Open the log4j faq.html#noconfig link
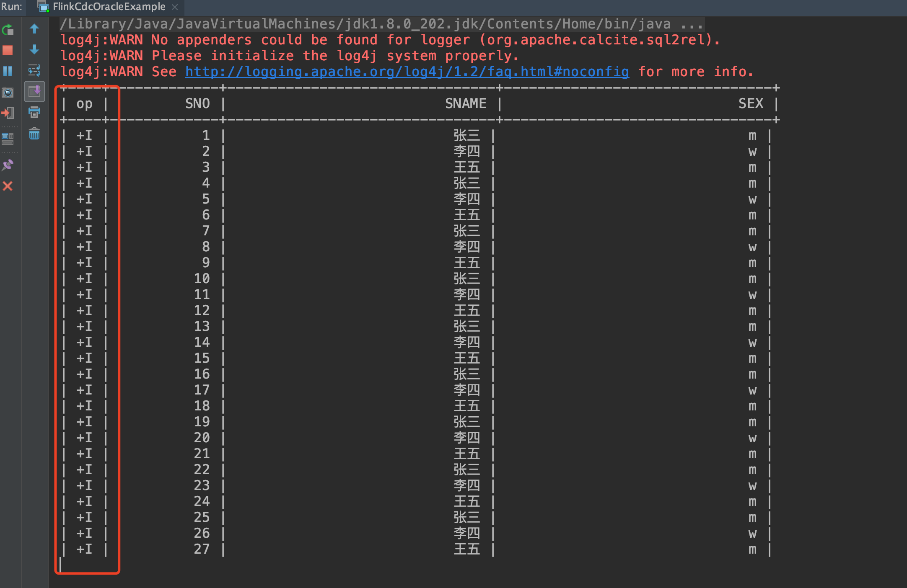Image resolution: width=907 pixels, height=588 pixels. click(407, 72)
